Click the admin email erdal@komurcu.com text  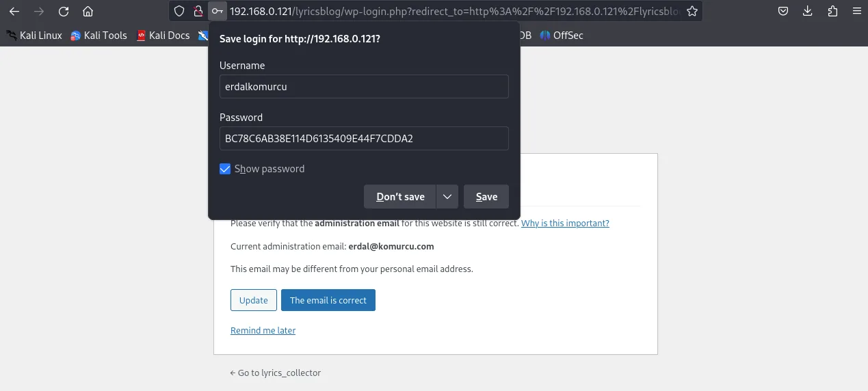point(391,246)
